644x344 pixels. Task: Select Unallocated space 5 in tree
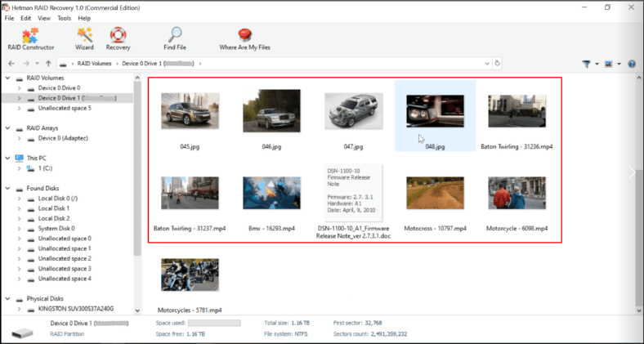click(x=65, y=108)
